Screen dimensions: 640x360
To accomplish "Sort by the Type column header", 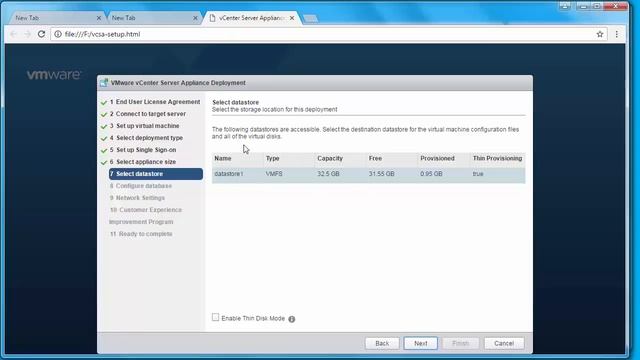I will click(289, 158).
